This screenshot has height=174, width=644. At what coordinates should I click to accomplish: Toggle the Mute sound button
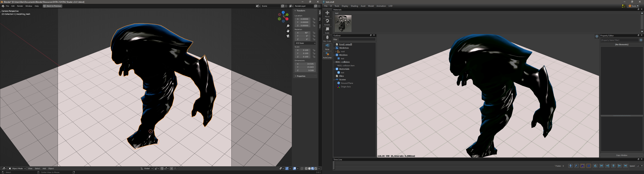click(327, 47)
